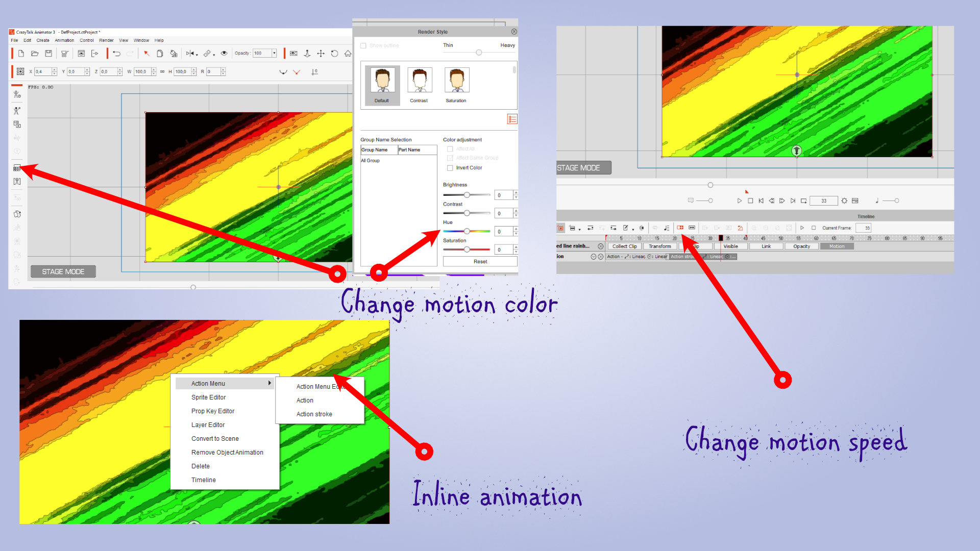Expand the Flip tool dropdown arrow
Screen dimensions: 980x551
click(197, 55)
